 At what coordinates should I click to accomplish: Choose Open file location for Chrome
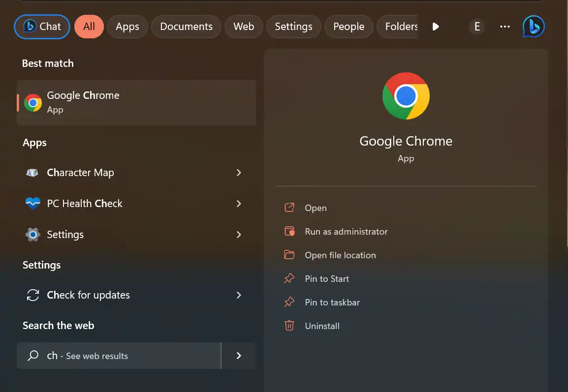tap(341, 255)
